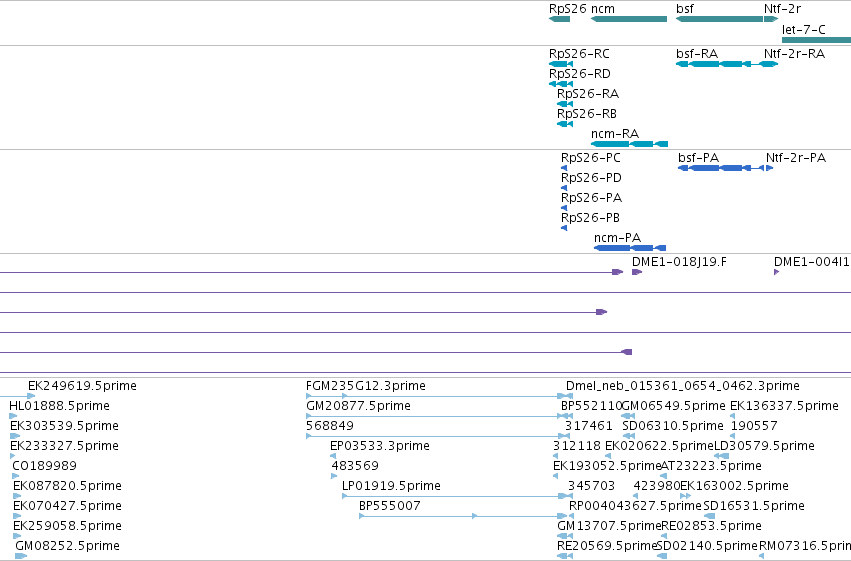Click the GM13707.5prime EST label
851x561 pixels.
(609, 526)
